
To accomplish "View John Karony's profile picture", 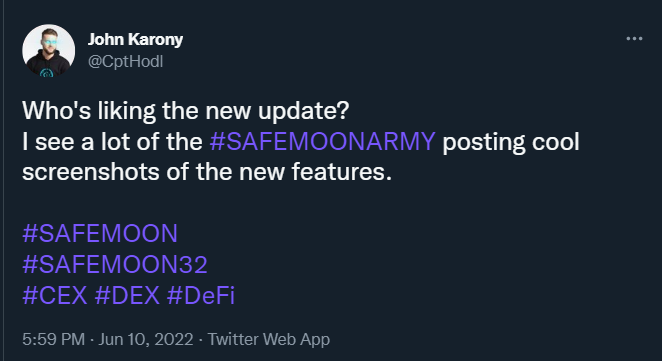I will pyautogui.click(x=49, y=51).
